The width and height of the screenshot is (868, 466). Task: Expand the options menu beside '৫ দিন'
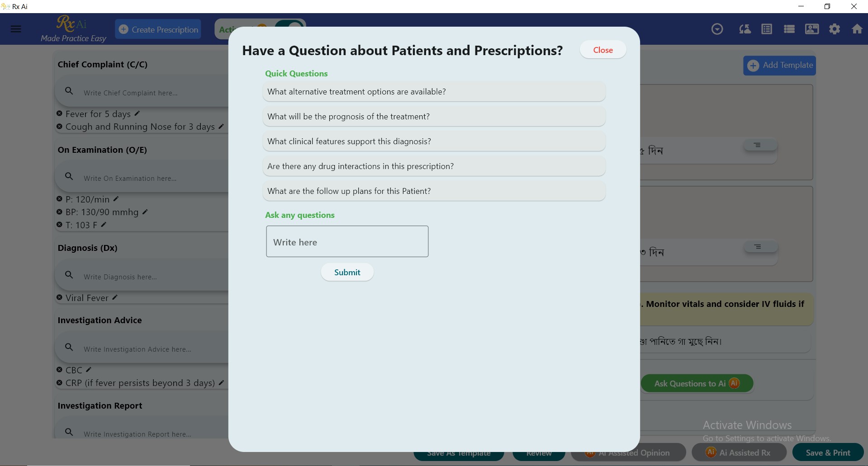click(760, 145)
